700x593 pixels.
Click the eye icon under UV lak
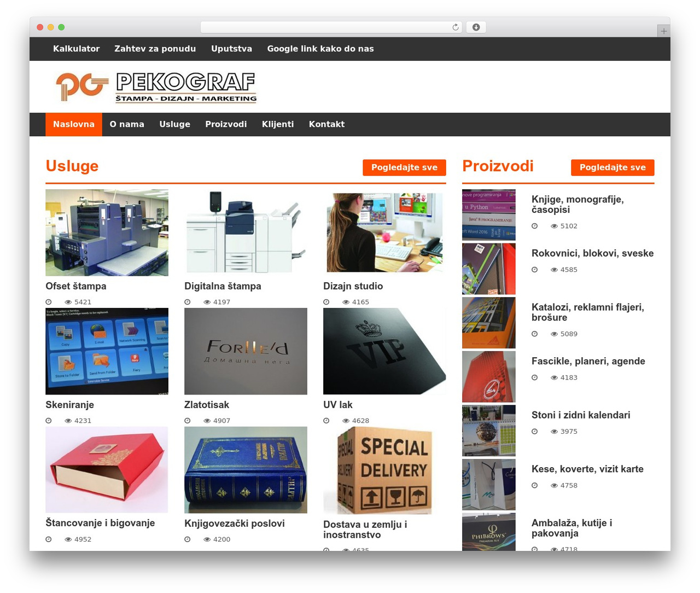click(346, 421)
